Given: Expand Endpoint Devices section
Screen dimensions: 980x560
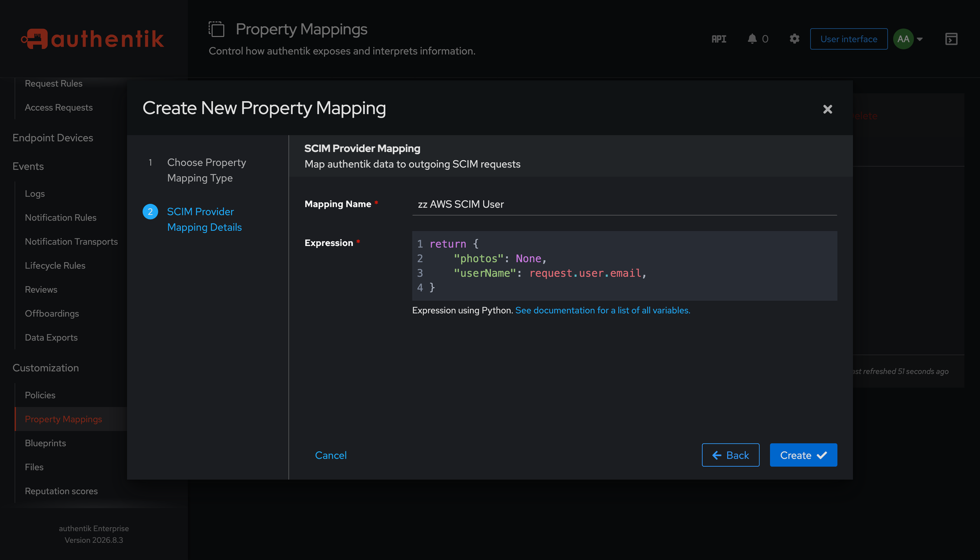Looking at the screenshot, I should click(53, 138).
